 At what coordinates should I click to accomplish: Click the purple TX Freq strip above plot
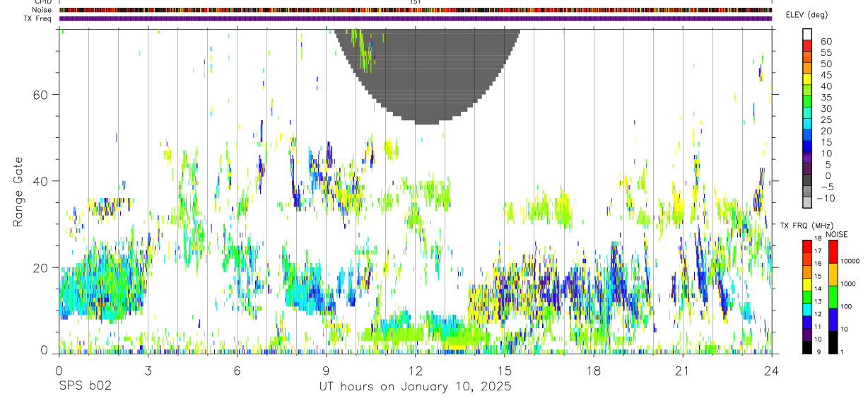pyautogui.click(x=416, y=18)
